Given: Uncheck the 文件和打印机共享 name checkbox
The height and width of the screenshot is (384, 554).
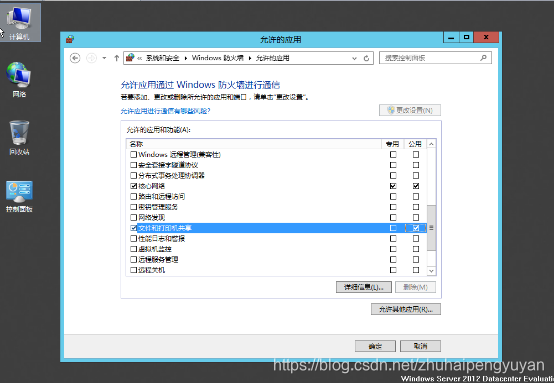Looking at the screenshot, I should (134, 228).
